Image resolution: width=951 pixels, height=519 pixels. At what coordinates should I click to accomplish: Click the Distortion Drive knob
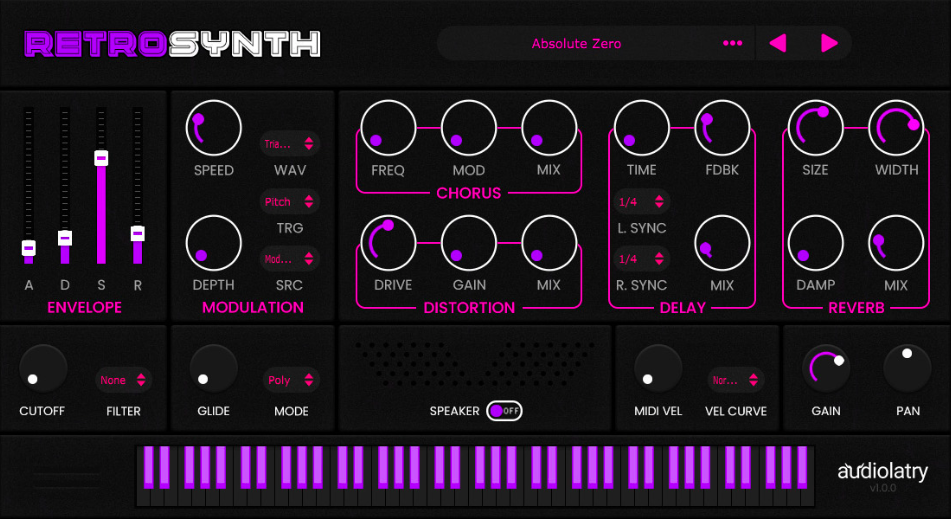(388, 243)
